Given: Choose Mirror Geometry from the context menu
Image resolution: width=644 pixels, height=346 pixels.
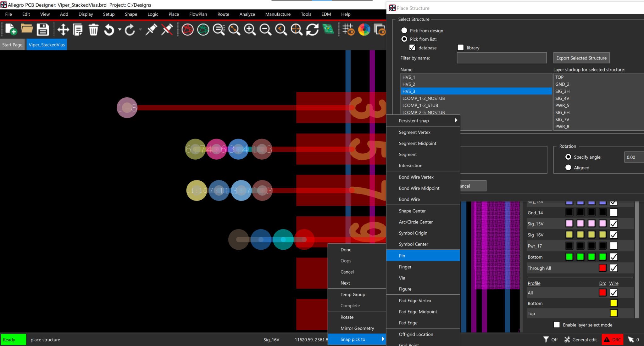Looking at the screenshot, I should tap(357, 328).
